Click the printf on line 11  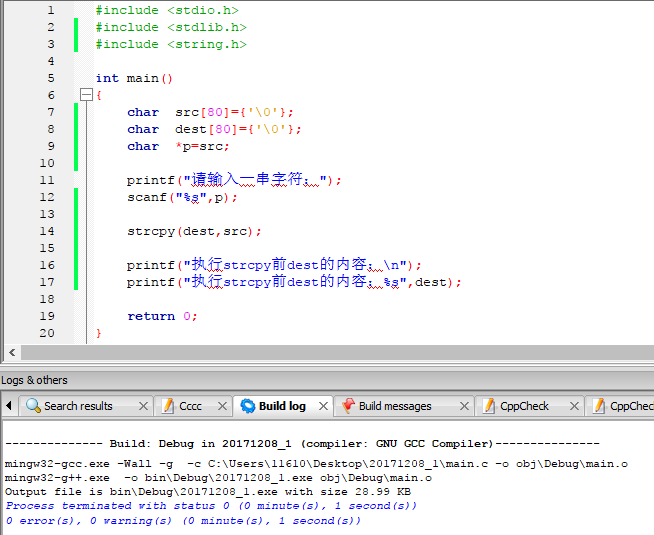pyautogui.click(x=234, y=180)
